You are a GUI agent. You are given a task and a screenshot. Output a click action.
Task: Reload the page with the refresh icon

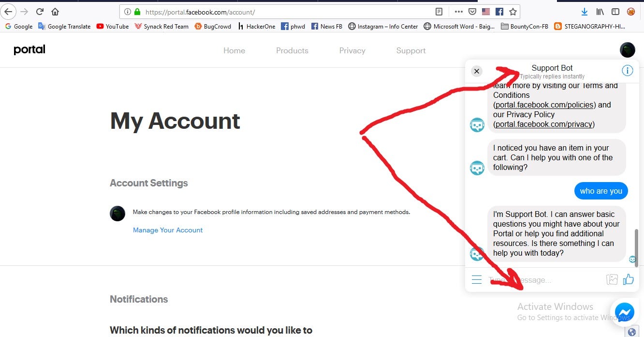point(40,12)
